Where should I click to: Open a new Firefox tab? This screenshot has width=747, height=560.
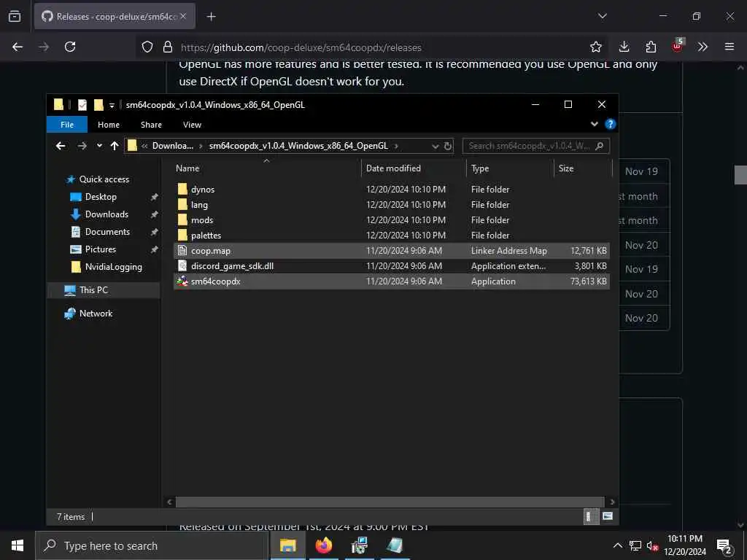(211, 17)
